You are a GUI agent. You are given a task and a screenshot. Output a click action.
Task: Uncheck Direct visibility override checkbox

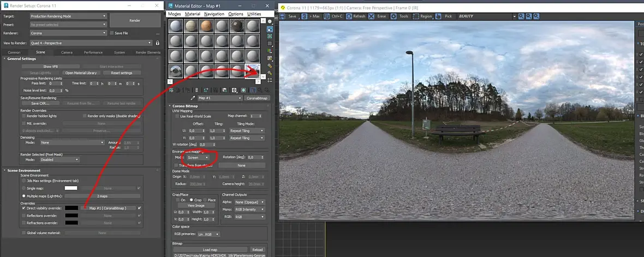click(x=24, y=208)
